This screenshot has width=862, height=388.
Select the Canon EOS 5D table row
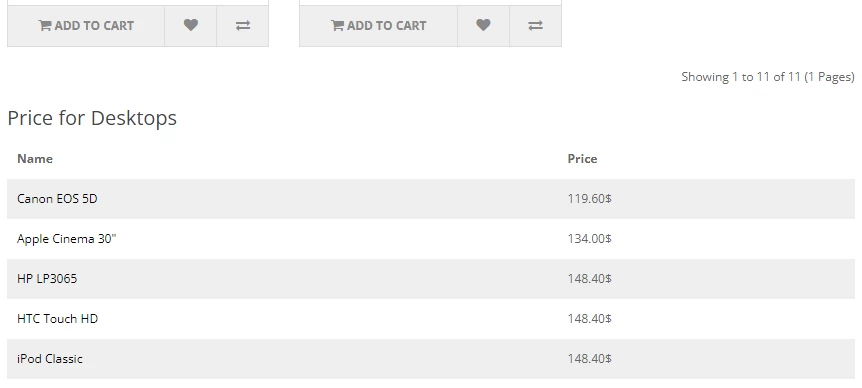coord(430,198)
